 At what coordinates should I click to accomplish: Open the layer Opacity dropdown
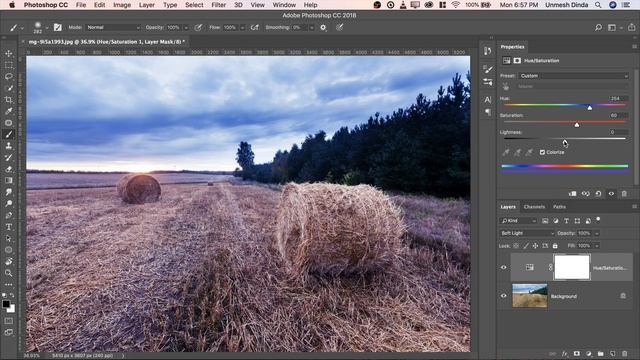[597, 233]
